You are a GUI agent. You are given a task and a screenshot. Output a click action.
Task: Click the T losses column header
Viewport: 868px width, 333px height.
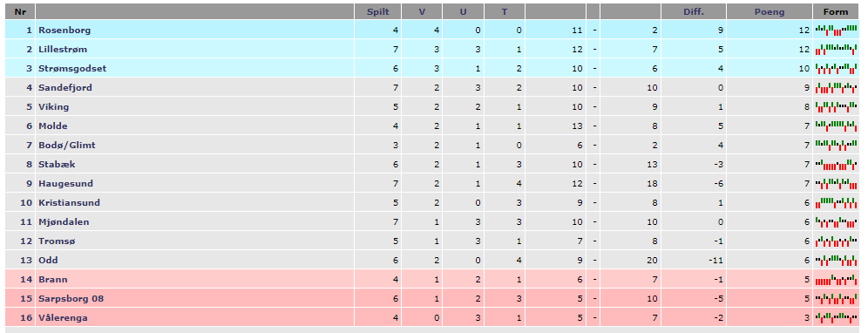pyautogui.click(x=505, y=11)
